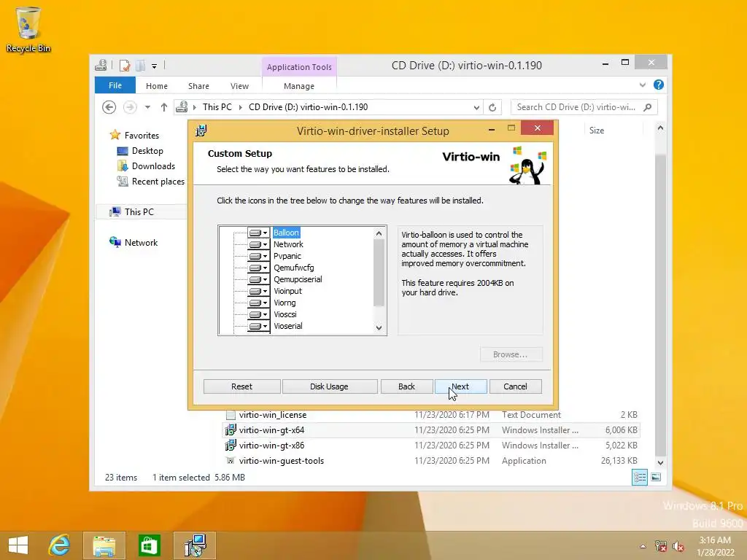Select the virtio-win_license file
This screenshot has width=747, height=560.
coord(273,415)
